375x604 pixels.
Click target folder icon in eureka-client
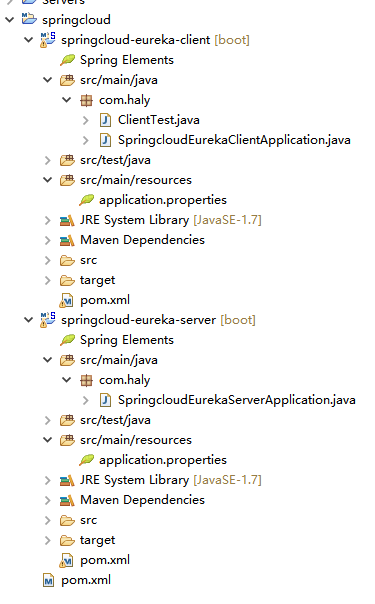pyautogui.click(x=67, y=280)
